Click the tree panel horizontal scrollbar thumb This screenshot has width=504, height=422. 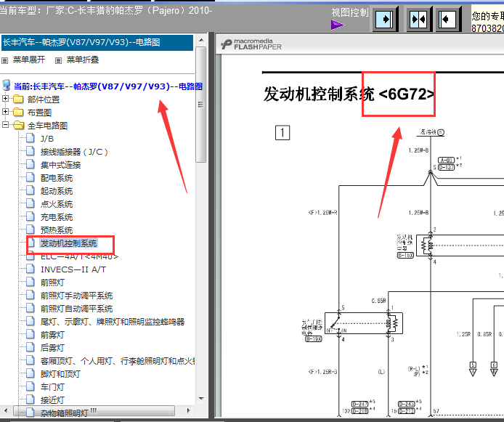tap(94, 411)
